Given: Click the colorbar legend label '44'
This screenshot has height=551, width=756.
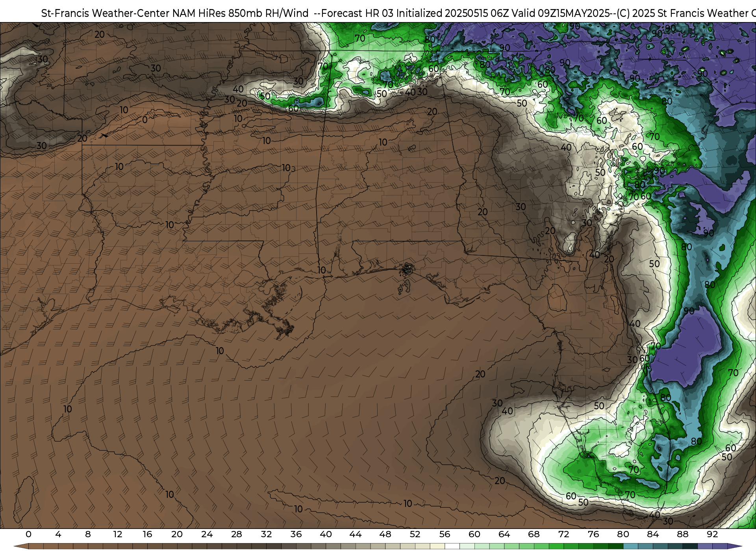Looking at the screenshot, I should click(356, 534).
